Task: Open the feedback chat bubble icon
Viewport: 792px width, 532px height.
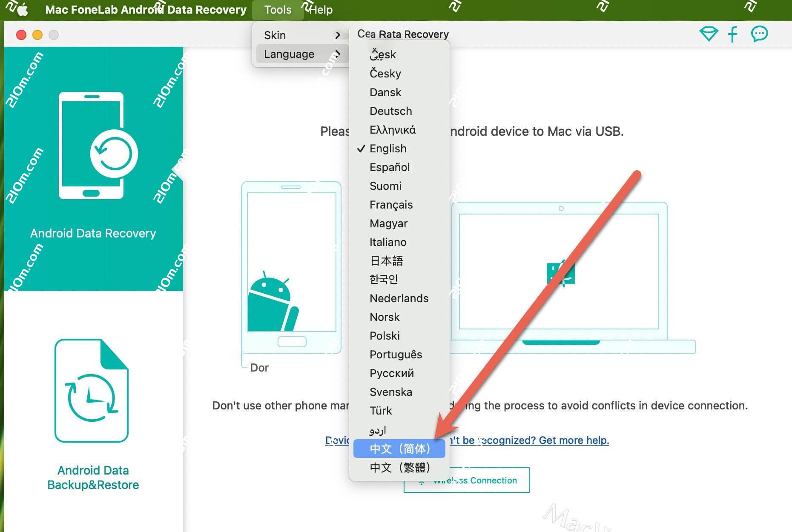Action: [x=759, y=34]
